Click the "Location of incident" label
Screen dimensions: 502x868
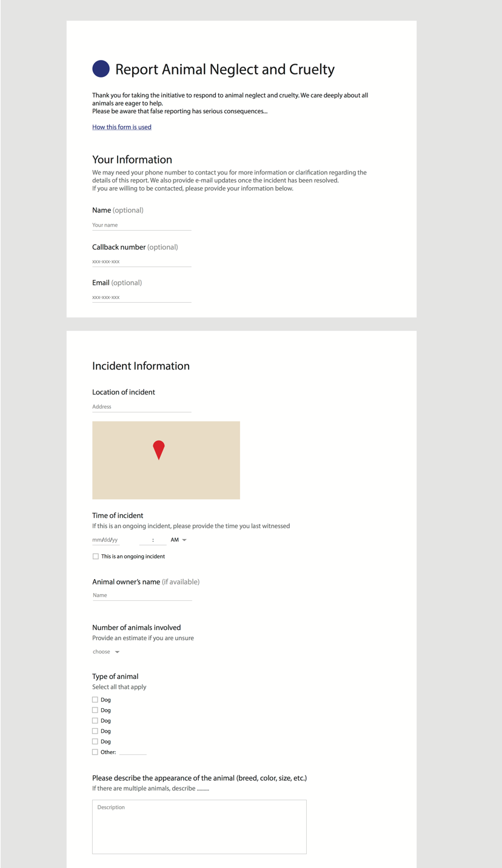click(x=124, y=392)
